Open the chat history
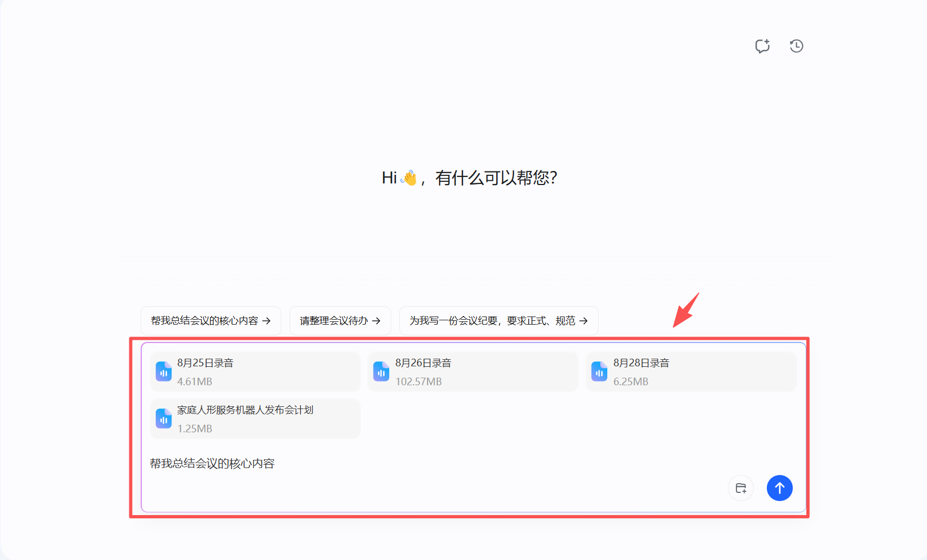Viewport: 927px width, 560px height. pyautogui.click(x=796, y=46)
